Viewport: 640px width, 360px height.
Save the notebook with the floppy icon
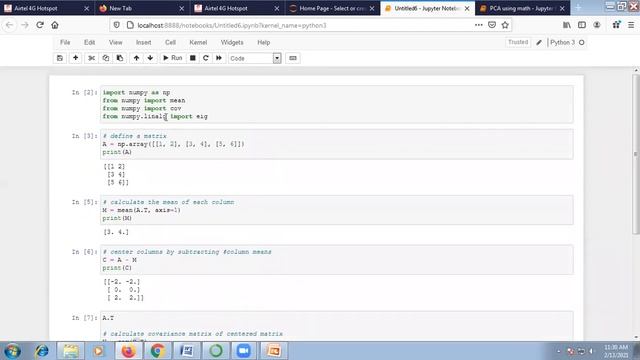pos(60,58)
